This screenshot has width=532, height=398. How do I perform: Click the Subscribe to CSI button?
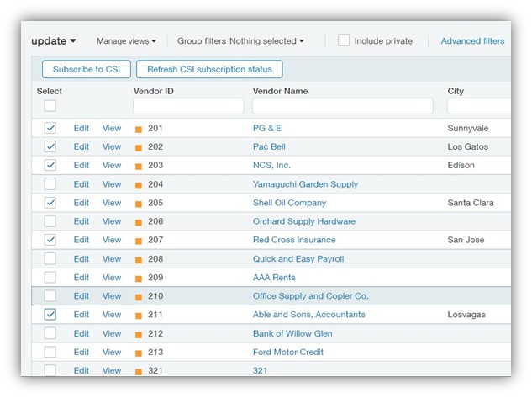87,69
